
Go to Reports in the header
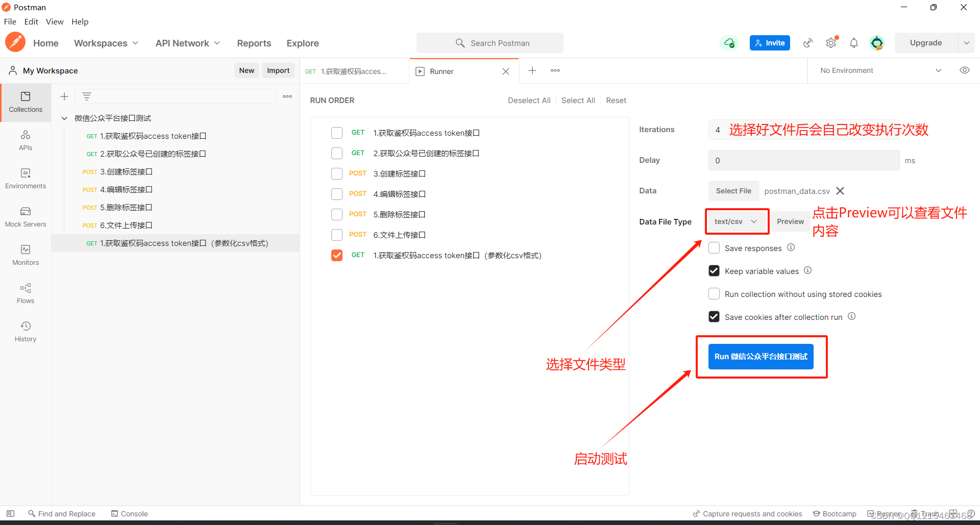tap(254, 43)
